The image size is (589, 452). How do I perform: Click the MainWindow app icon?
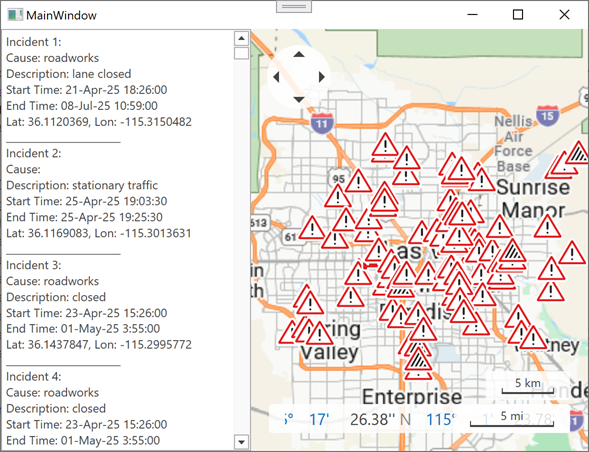coord(15,15)
